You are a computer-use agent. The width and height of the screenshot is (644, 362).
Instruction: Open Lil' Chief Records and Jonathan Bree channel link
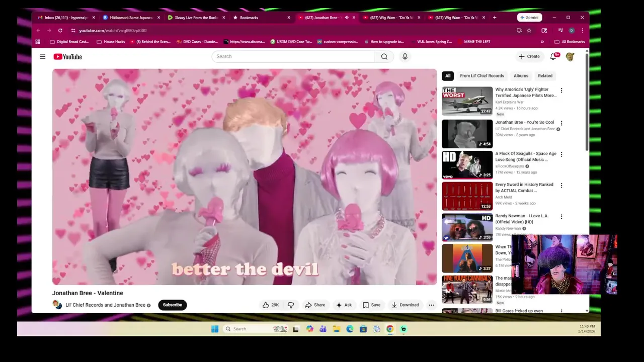[x=105, y=305]
